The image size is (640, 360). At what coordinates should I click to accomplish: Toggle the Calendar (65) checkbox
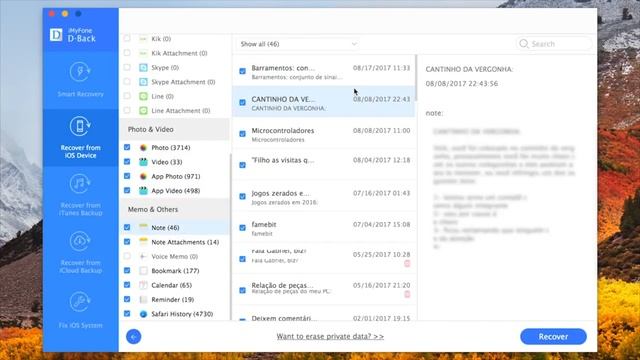[127, 284]
